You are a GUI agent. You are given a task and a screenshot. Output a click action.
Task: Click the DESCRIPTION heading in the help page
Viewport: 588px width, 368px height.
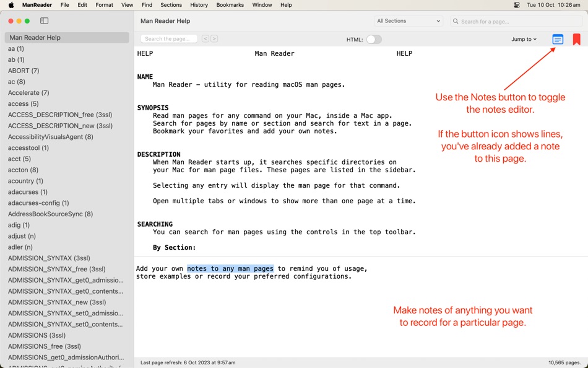click(158, 154)
